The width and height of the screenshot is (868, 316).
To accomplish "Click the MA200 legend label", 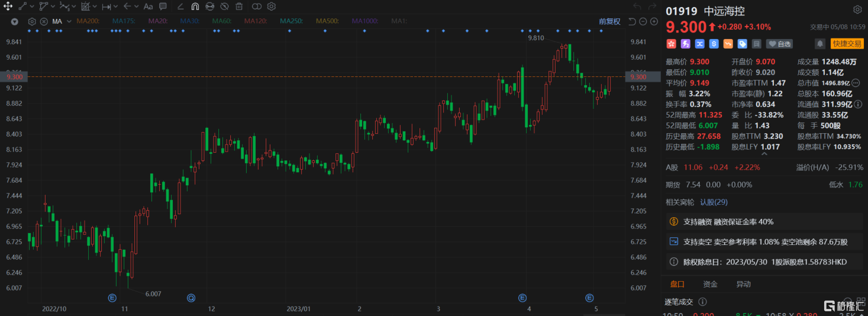I will click(x=88, y=21).
